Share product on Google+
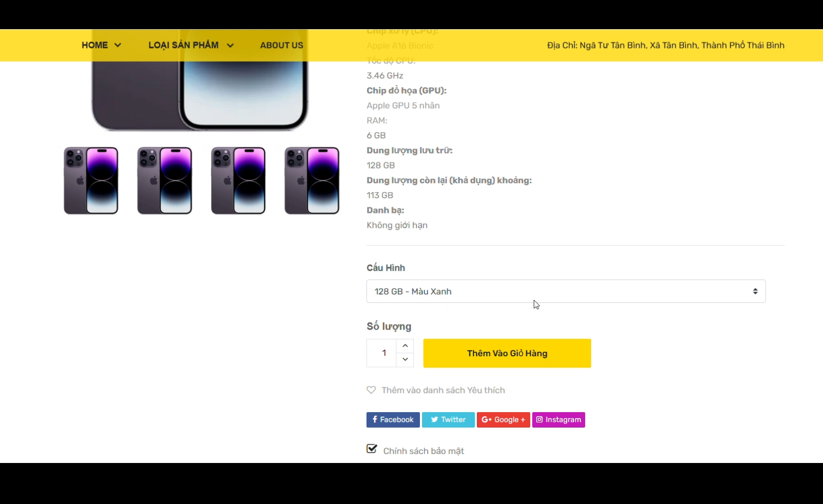This screenshot has height=504, width=823. 503,420
